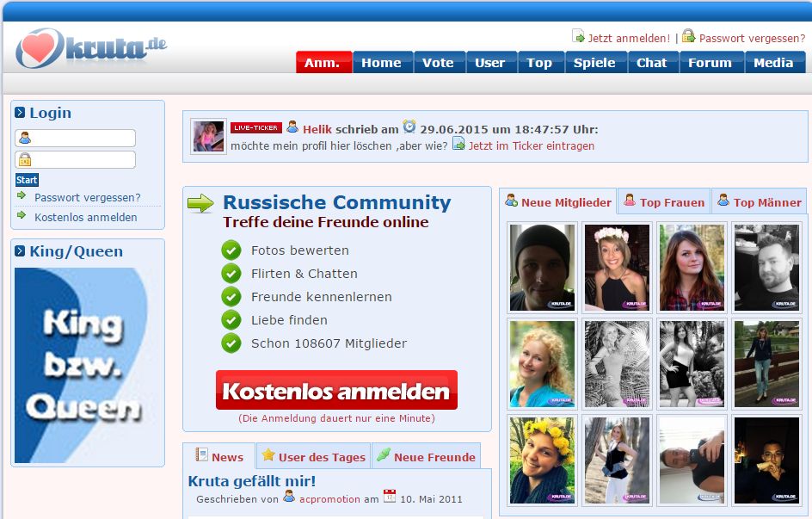812x519 pixels.
Task: Click Jetzt anmelden! link at top
Action: 629,39
